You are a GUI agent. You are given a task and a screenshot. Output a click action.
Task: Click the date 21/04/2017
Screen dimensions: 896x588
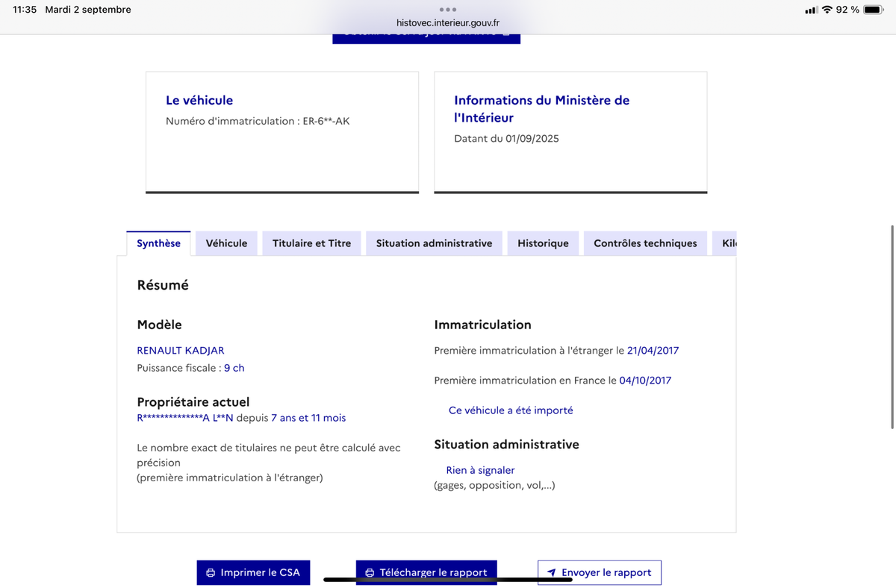click(653, 350)
